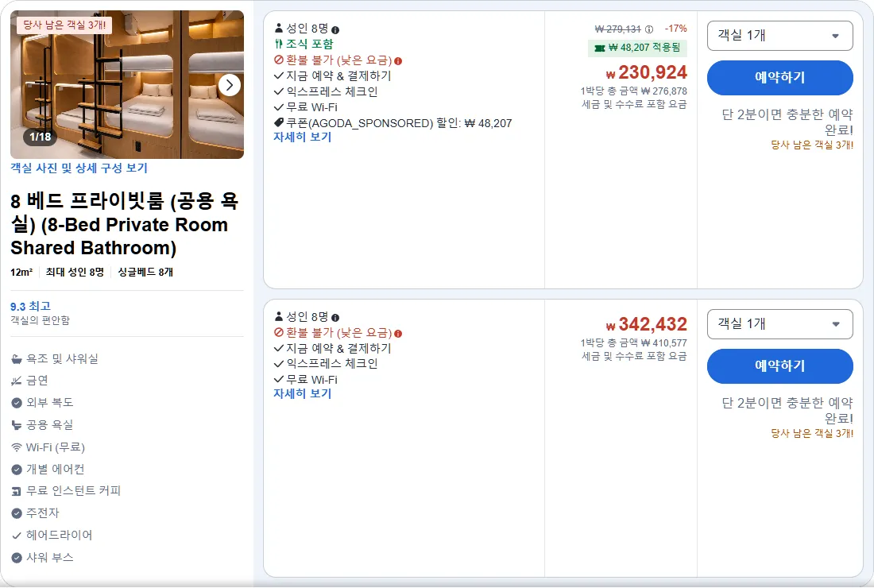Click info icon next to 성인 8명 in breakfast-included offer
The width and height of the screenshot is (874, 588).
[x=335, y=30]
